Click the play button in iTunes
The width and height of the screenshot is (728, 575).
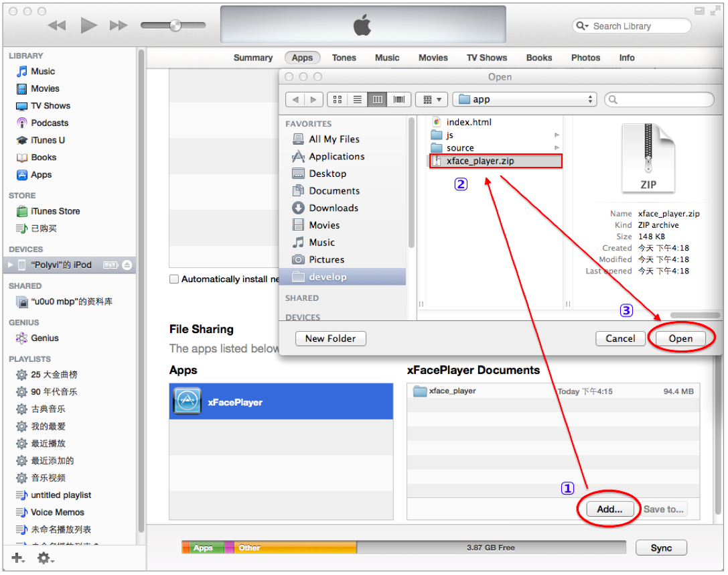(88, 25)
